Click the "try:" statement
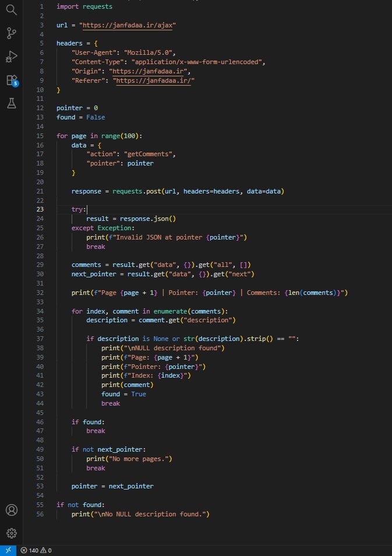The image size is (392, 556). pyautogui.click(x=79, y=209)
